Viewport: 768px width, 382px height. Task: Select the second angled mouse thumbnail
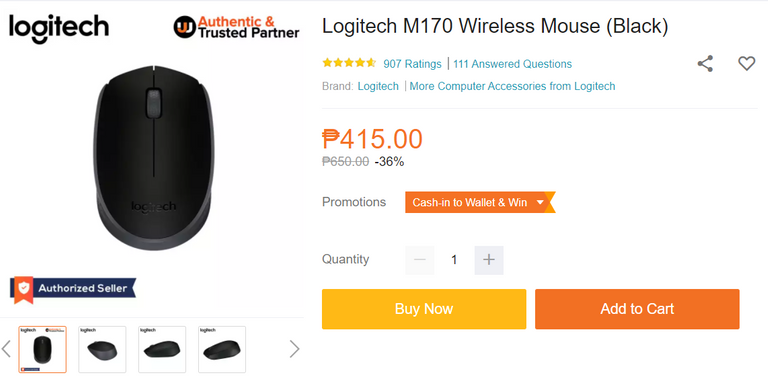pyautogui.click(x=102, y=350)
